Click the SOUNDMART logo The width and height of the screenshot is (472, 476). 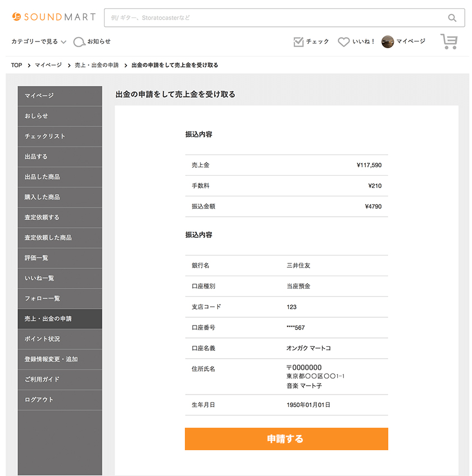coord(53,17)
